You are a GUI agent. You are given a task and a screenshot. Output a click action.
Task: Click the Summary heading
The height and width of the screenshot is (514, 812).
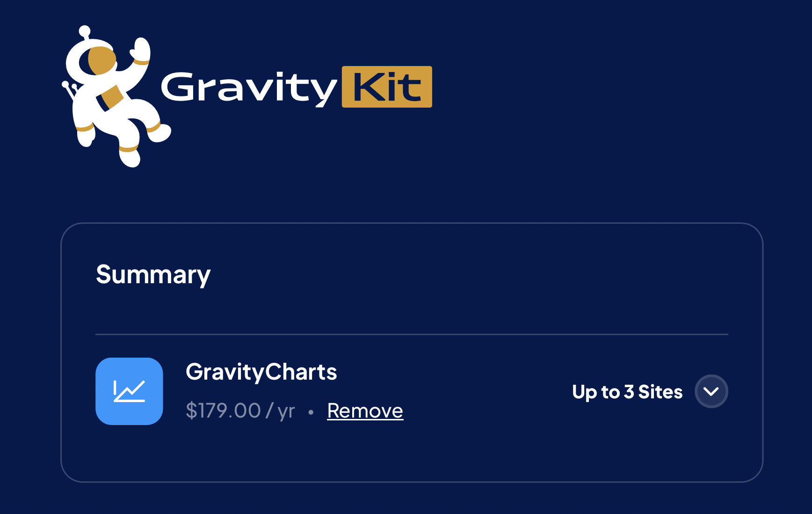153,275
